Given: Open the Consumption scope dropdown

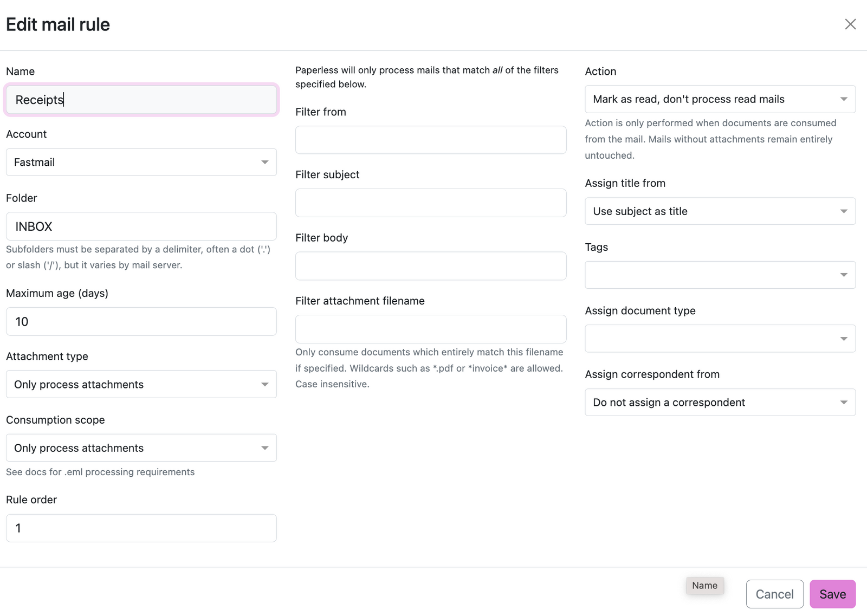Looking at the screenshot, I should (x=141, y=448).
